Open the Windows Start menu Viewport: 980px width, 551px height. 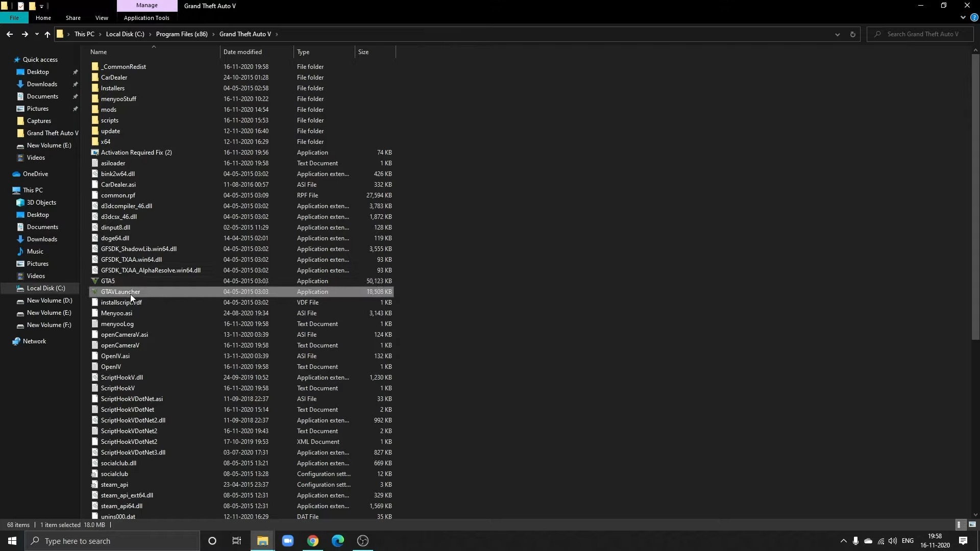pyautogui.click(x=12, y=541)
